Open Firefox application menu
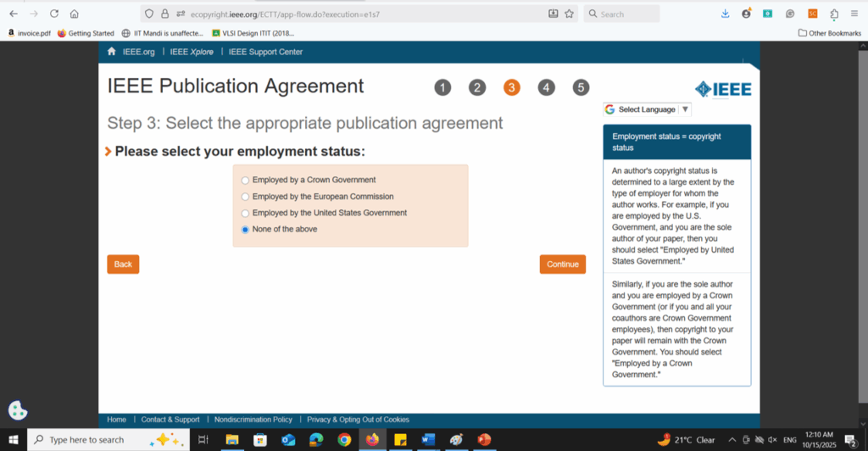The height and width of the screenshot is (451, 868). point(856,14)
